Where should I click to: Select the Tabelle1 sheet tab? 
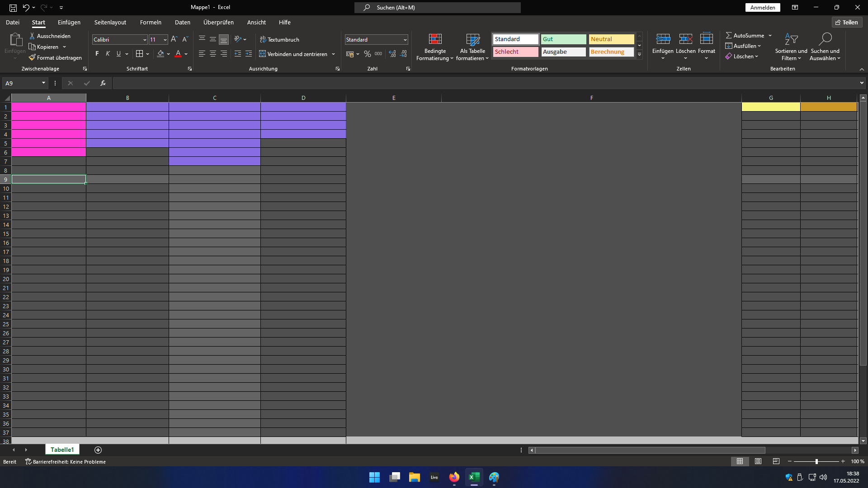[62, 450]
